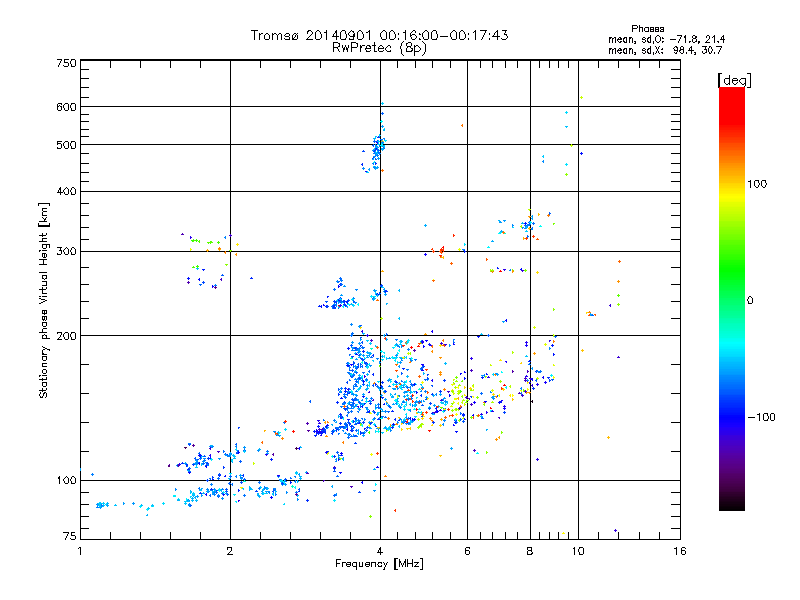Click the x-axis label 'Frequency [MHz]'
Viewport: 800px width, 600px height.
(379, 564)
